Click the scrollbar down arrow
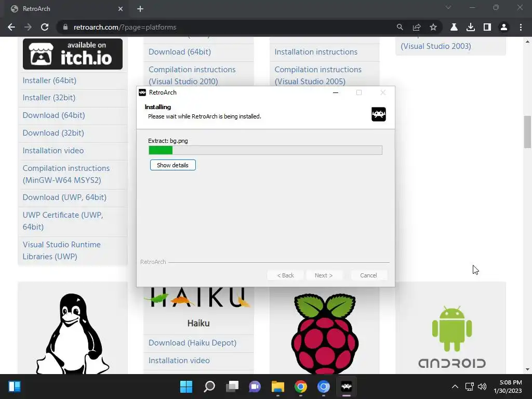The width and height of the screenshot is (532, 399). [x=527, y=369]
